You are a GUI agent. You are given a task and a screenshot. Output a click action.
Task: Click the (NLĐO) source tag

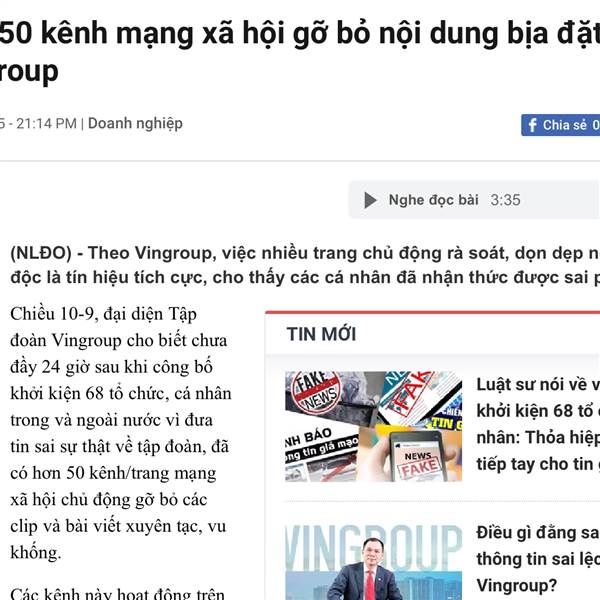coord(41,253)
